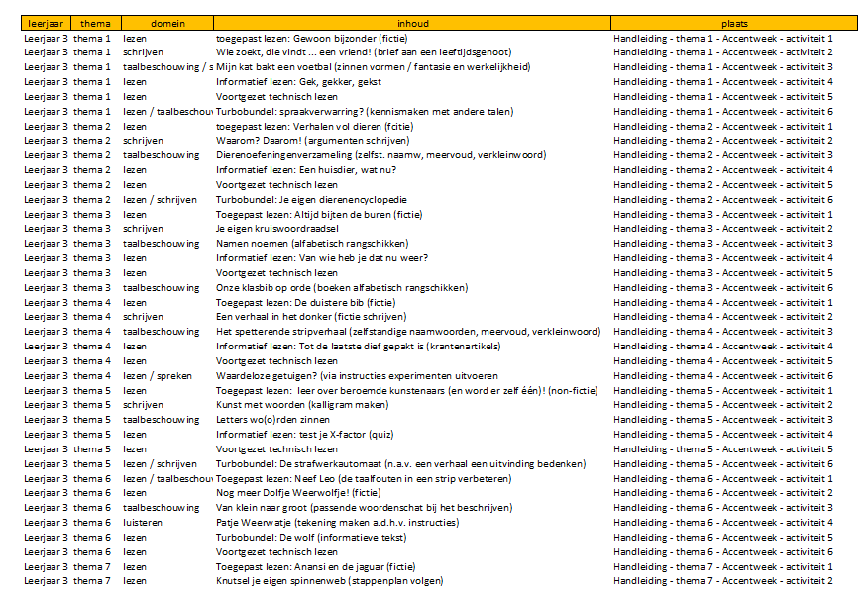Click cell 'Waarom? Daarom! (argumenten schrijven)'
The height and width of the screenshot is (597, 868).
tap(313, 141)
